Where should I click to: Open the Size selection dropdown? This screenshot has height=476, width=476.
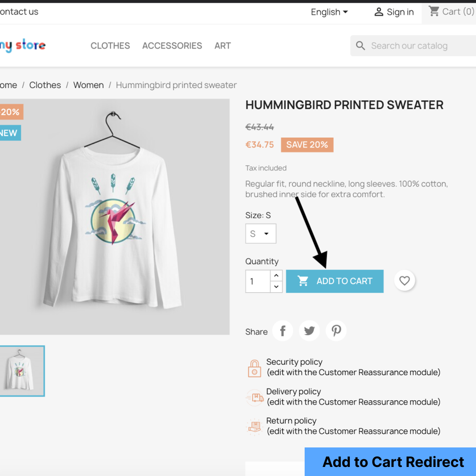click(x=260, y=233)
